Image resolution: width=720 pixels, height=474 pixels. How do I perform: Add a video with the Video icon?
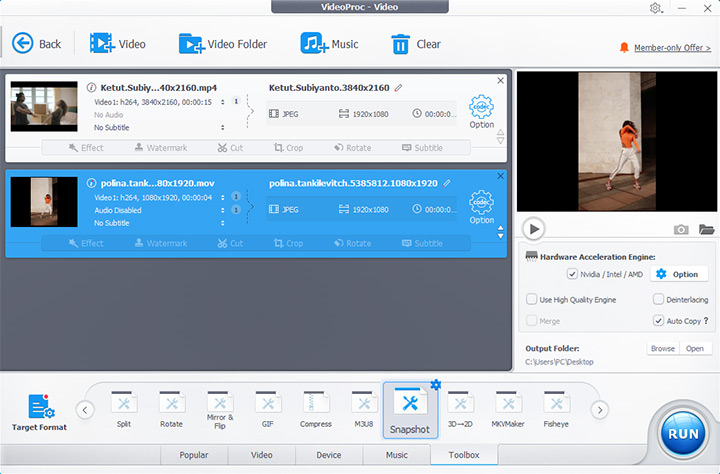coord(101,43)
